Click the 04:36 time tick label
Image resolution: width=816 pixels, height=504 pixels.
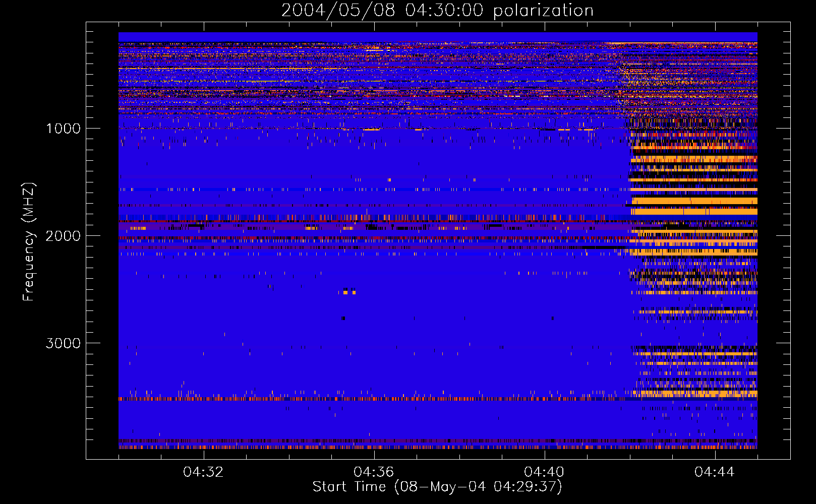[x=374, y=472]
